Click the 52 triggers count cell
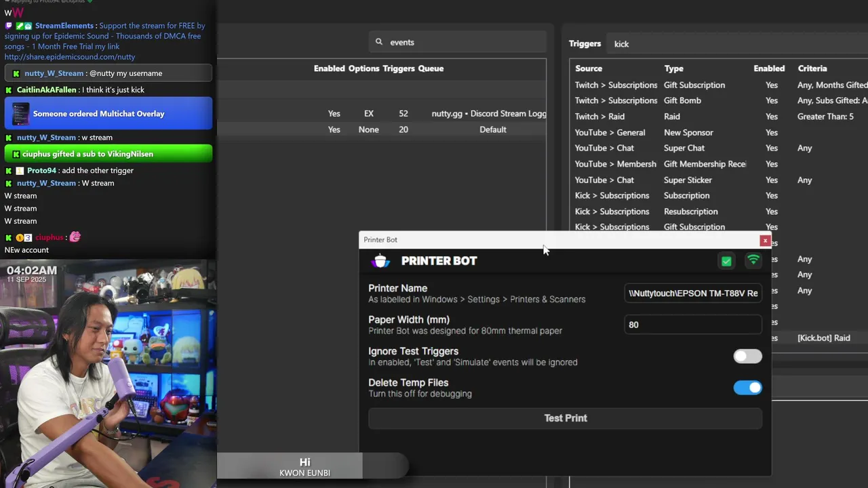Screen dimensions: 868x488 point(403,114)
